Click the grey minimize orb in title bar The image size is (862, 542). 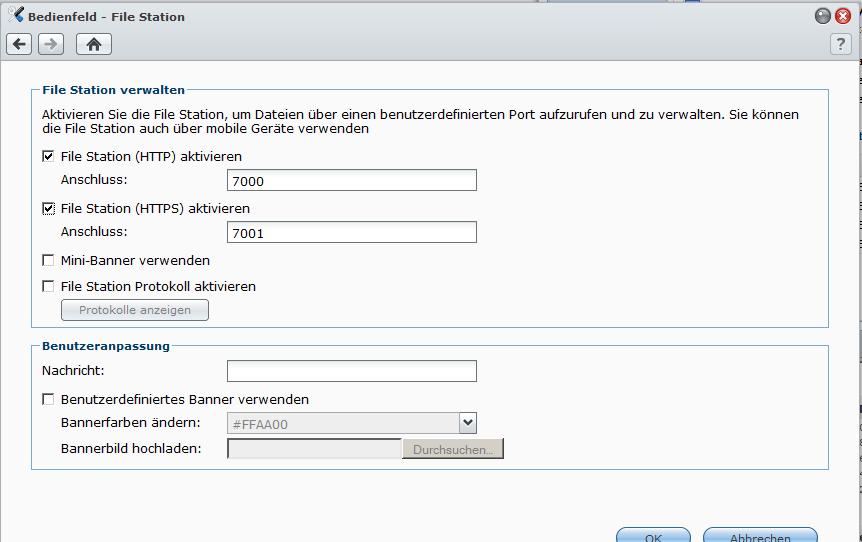(822, 16)
